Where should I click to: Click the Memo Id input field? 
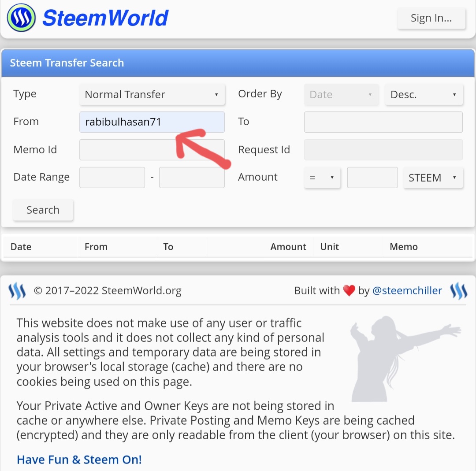pos(152,150)
